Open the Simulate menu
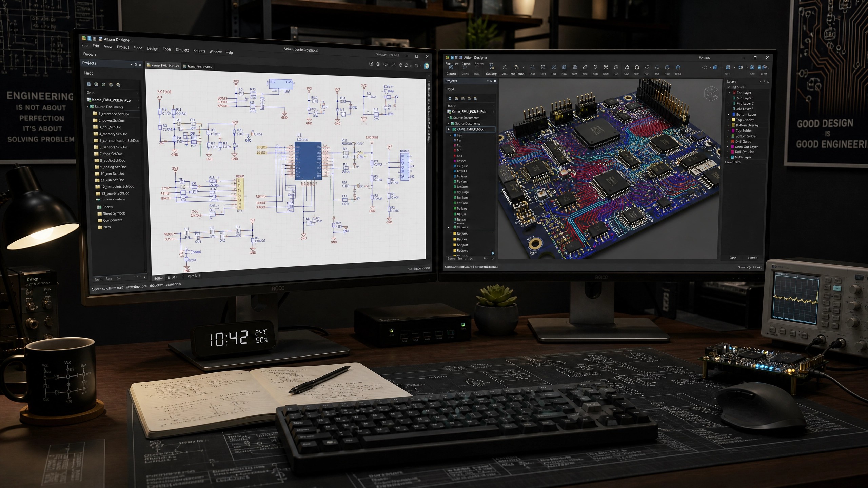Viewport: 868px width, 488px height. (x=182, y=50)
